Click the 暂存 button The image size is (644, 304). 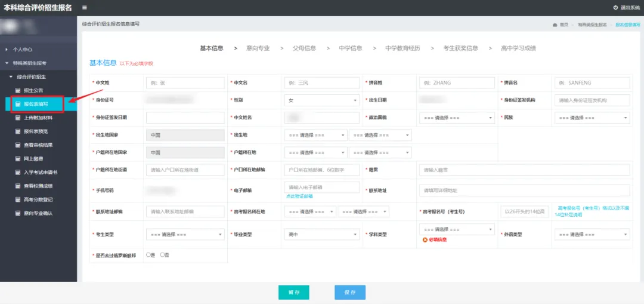coord(293,293)
